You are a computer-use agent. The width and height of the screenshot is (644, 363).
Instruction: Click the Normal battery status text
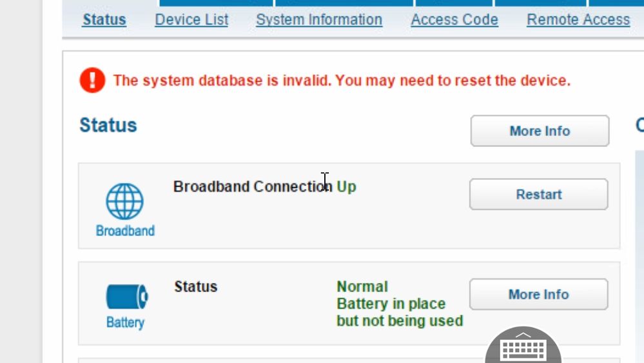click(x=362, y=286)
